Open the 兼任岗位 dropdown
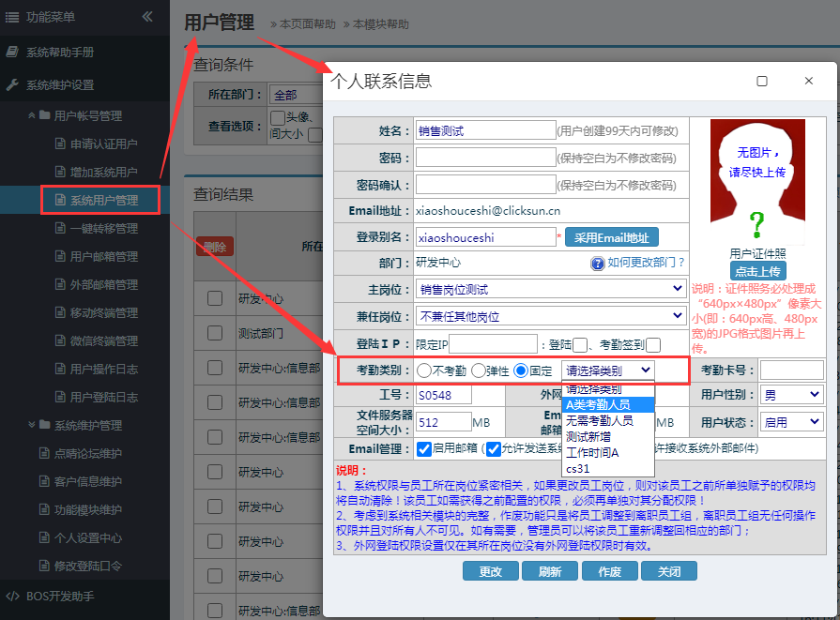Screen dimensions: 840x620 [x=551, y=316]
